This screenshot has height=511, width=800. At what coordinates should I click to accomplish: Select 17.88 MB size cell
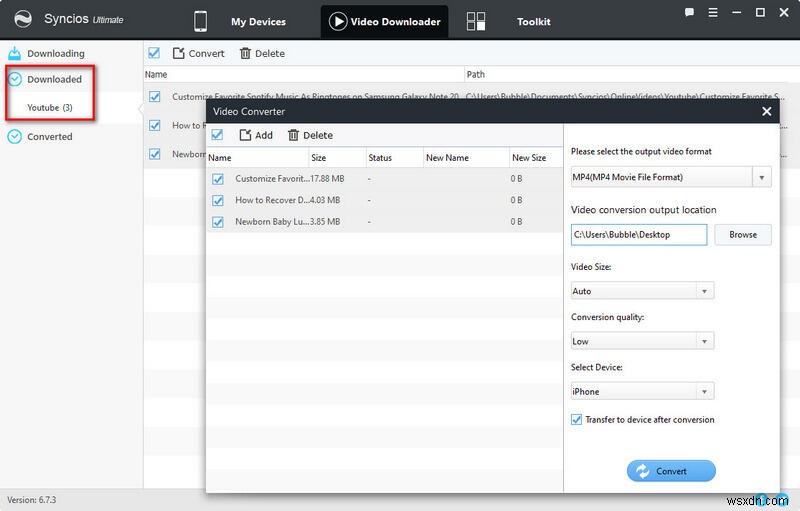pyautogui.click(x=327, y=178)
